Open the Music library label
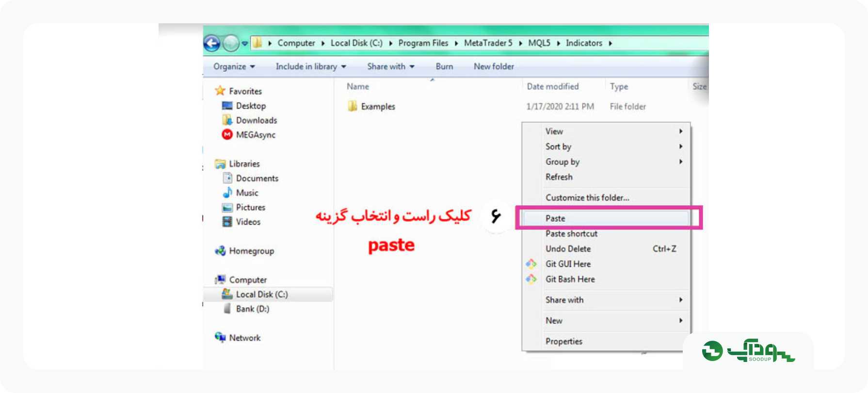 pos(247,193)
